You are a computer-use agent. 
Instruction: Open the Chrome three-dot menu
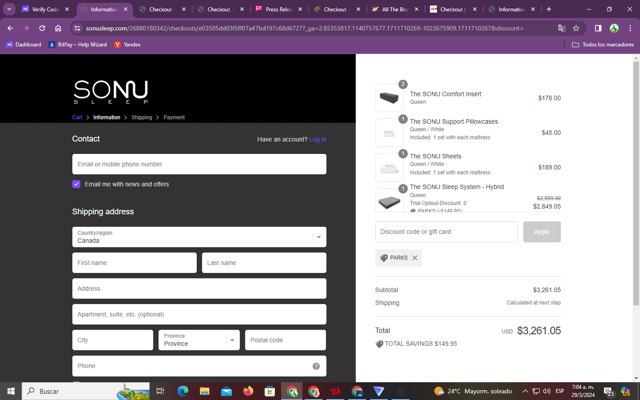coord(630,28)
